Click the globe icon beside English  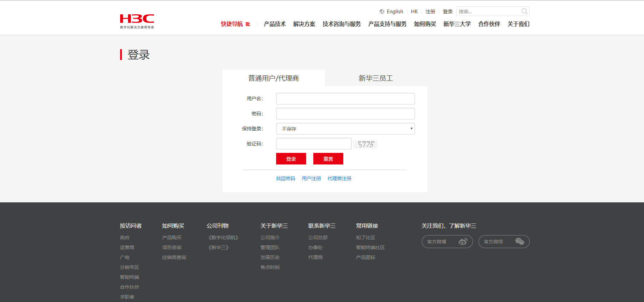click(382, 12)
